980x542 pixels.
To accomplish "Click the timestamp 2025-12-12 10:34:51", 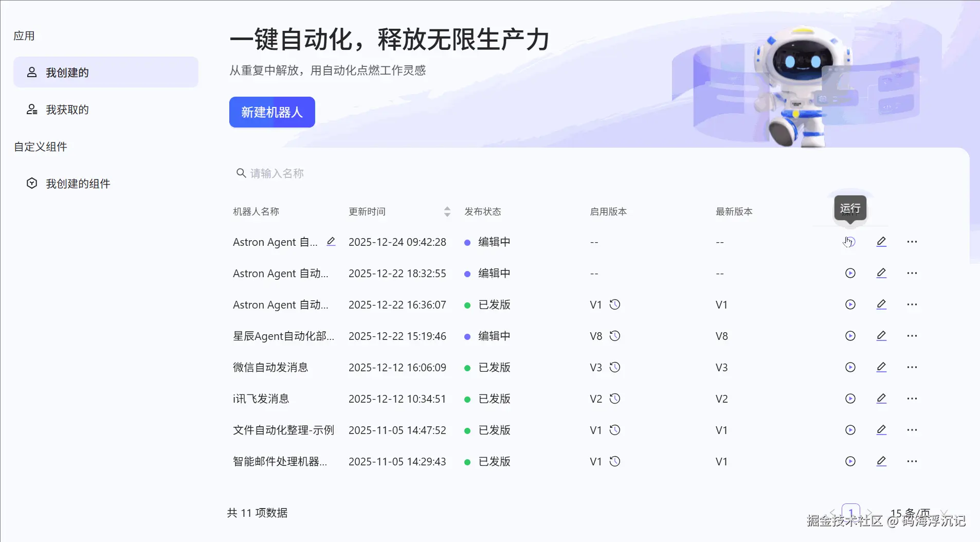I will (397, 399).
